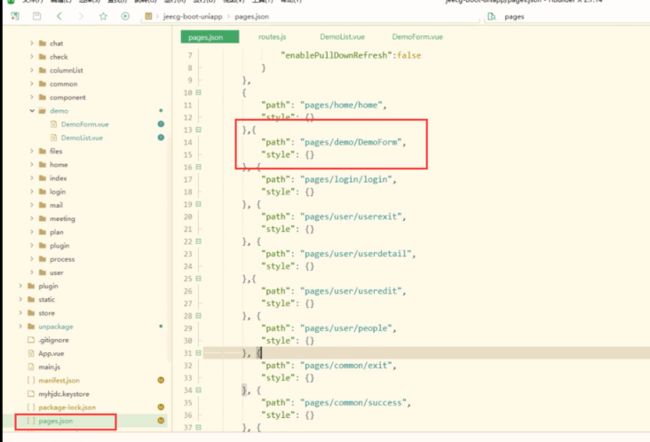Switch to the DemoList.vue editor tab
The image size is (650, 442).
342,37
